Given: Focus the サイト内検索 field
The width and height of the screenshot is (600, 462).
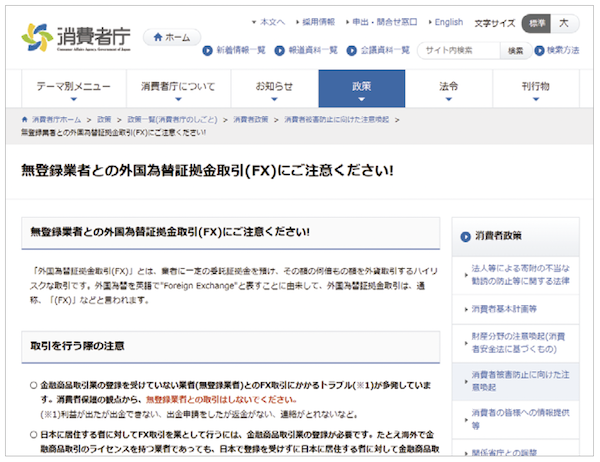Looking at the screenshot, I should pos(459,50).
